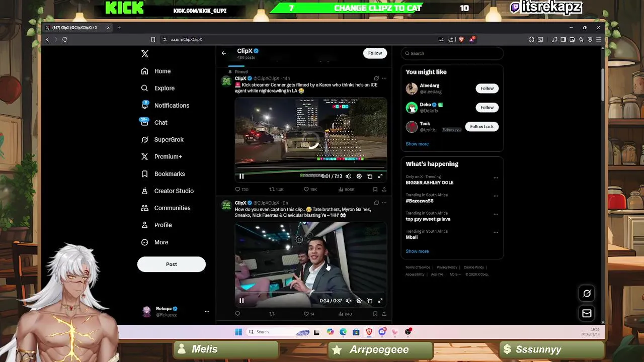Open Bookmarks in the sidebar
644x362 pixels.
point(163,173)
